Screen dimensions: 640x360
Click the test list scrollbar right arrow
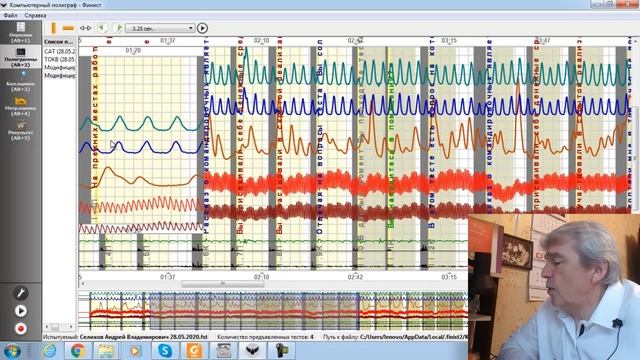pos(71,327)
